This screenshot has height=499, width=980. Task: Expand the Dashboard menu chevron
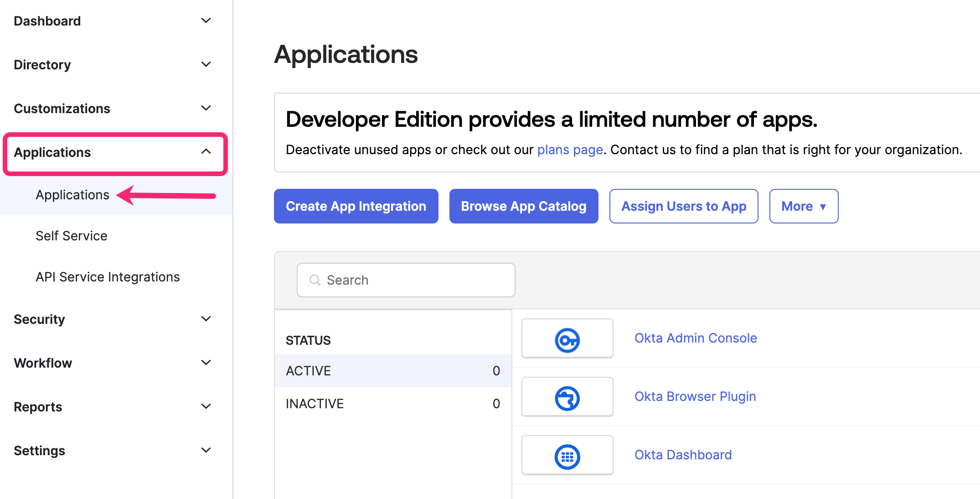pos(206,21)
